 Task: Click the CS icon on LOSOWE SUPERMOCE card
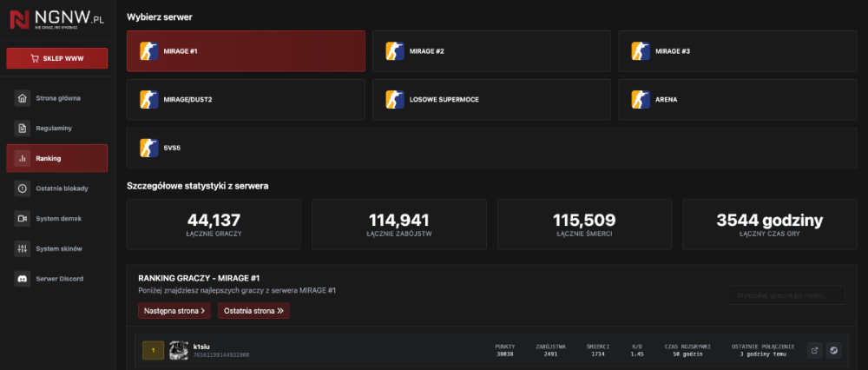point(395,100)
